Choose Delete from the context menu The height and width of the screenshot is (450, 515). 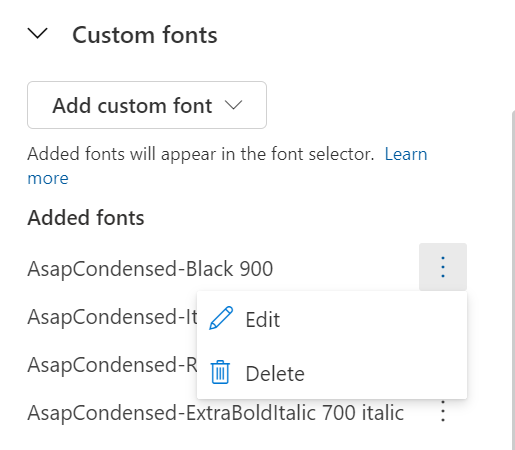[332, 373]
